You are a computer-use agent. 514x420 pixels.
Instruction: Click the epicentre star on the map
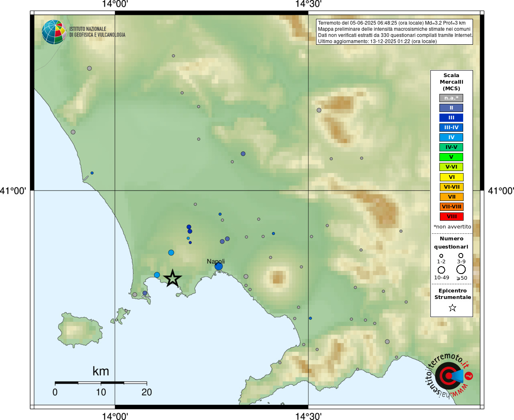point(173,278)
